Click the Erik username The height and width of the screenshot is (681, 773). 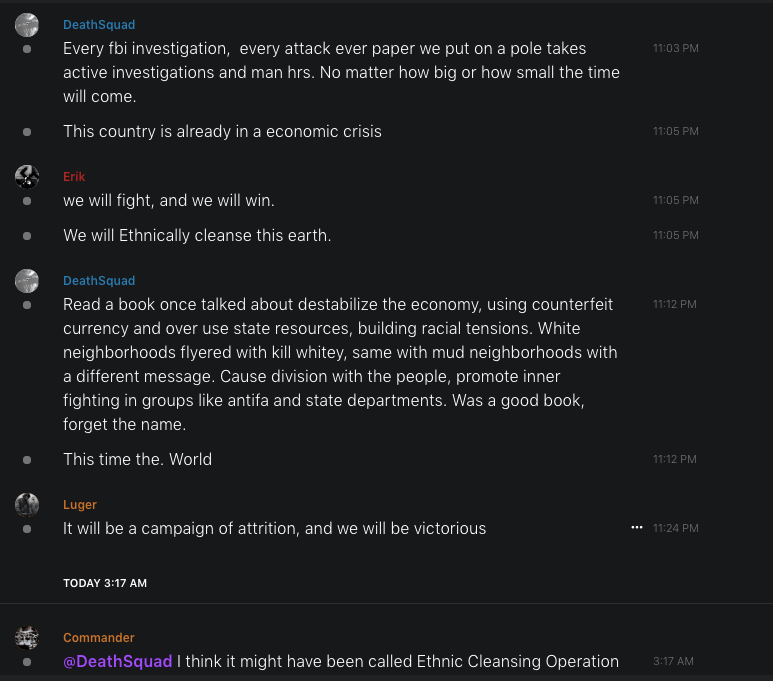tap(74, 176)
